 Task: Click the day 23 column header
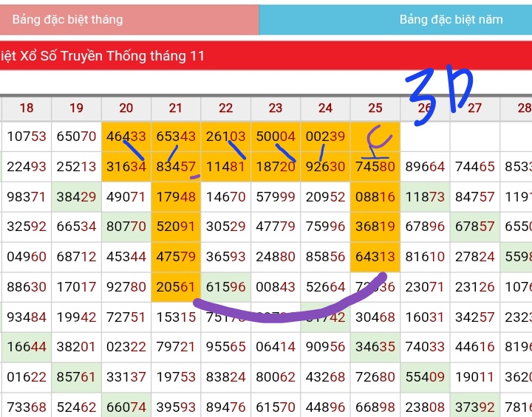(x=276, y=108)
